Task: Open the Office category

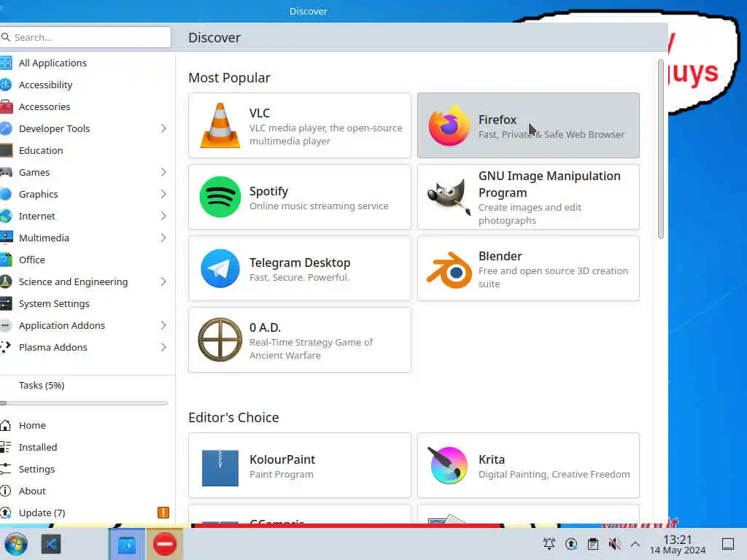Action: tap(86, 260)
